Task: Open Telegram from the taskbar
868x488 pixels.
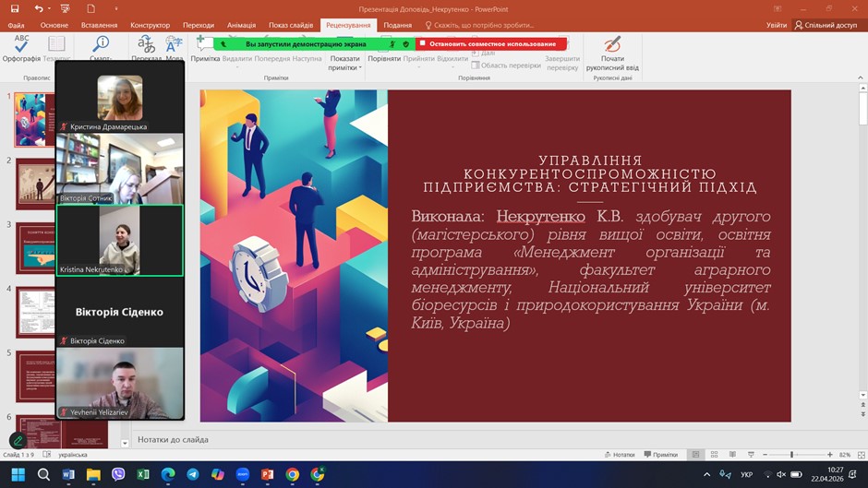Action: click(x=193, y=474)
